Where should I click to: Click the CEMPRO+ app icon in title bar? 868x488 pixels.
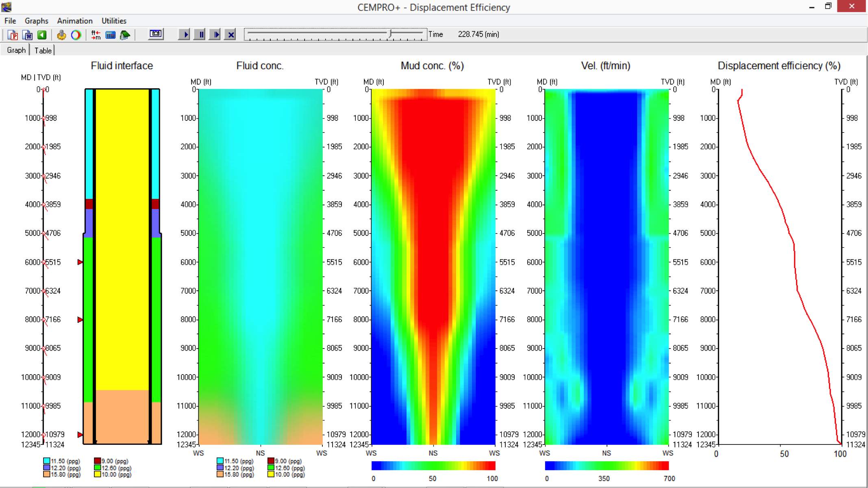point(7,7)
